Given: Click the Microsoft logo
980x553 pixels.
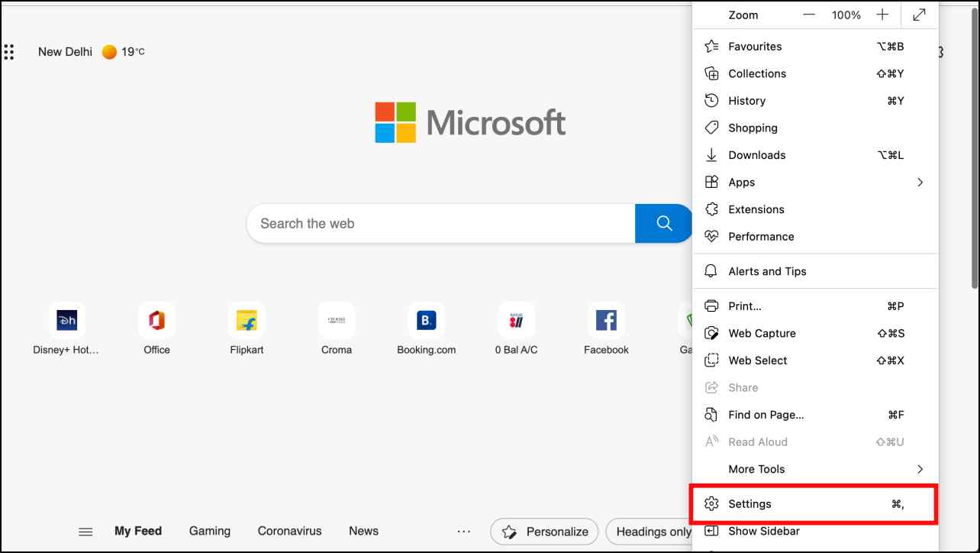Looking at the screenshot, I should tap(470, 122).
